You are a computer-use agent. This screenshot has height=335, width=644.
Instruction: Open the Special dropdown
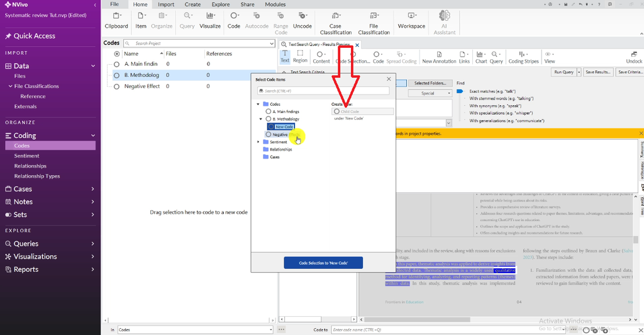430,93
